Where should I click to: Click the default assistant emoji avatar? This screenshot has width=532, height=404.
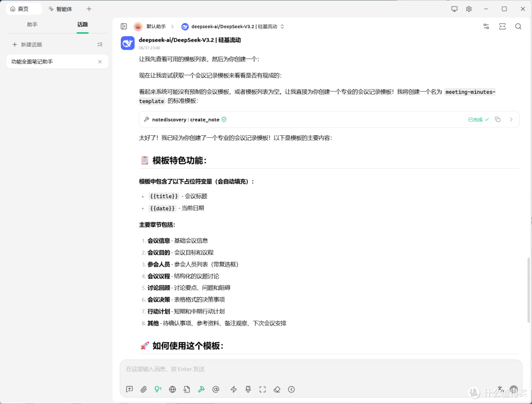point(138,27)
